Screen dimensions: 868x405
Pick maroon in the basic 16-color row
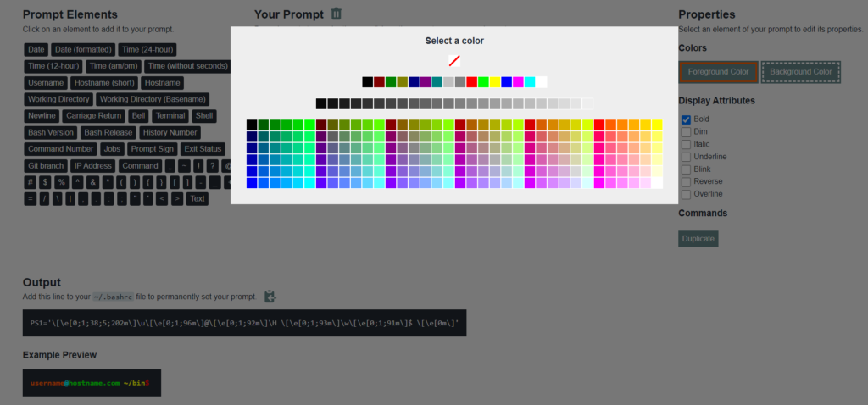point(379,82)
